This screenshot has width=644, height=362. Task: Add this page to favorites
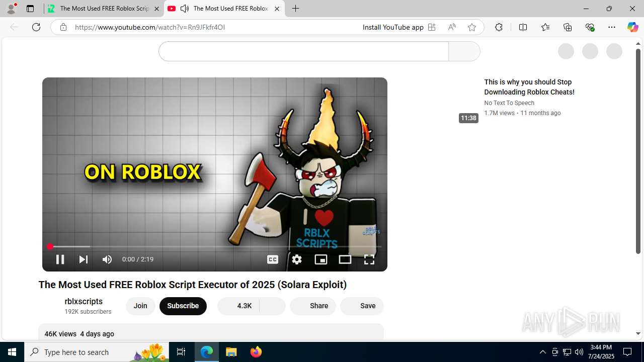pos(472,27)
